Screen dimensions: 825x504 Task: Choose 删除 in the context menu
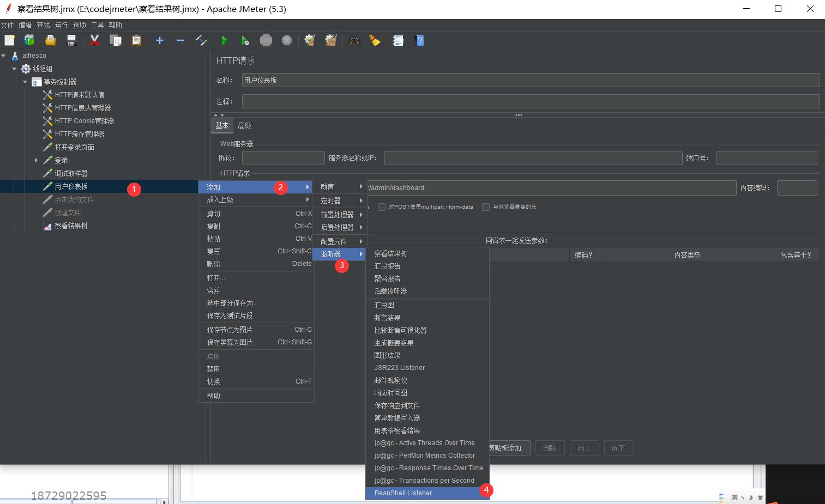click(x=256, y=264)
